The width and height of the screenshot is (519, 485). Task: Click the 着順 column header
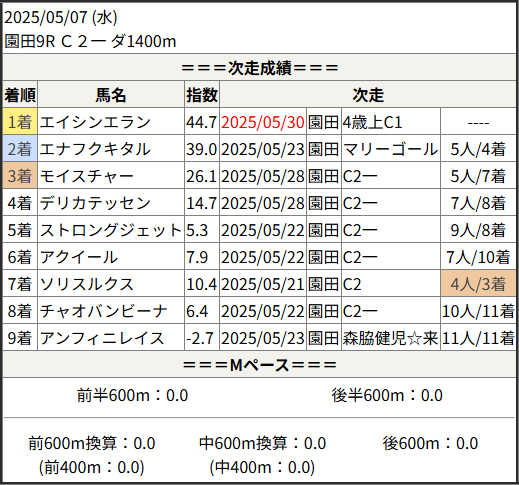pos(20,94)
